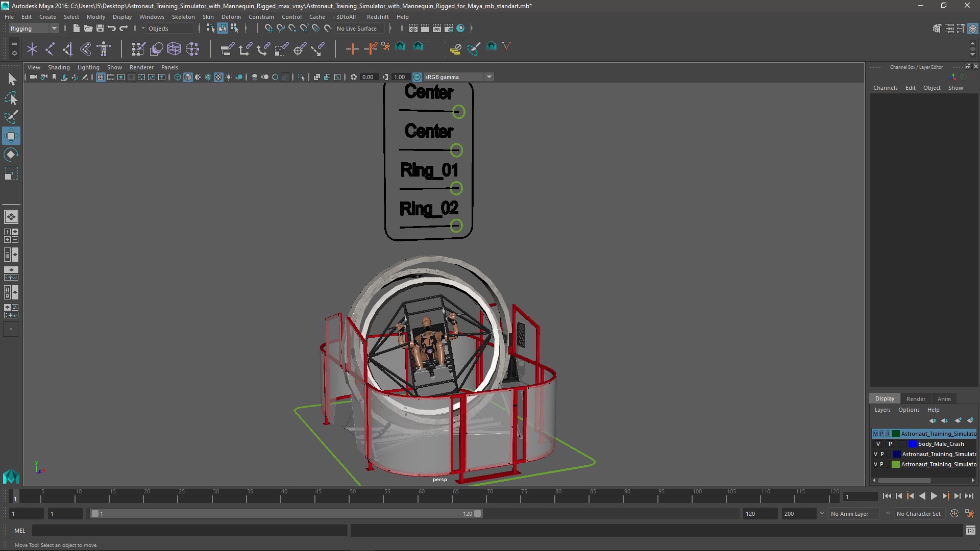Open layer editor Options menu

tap(909, 410)
